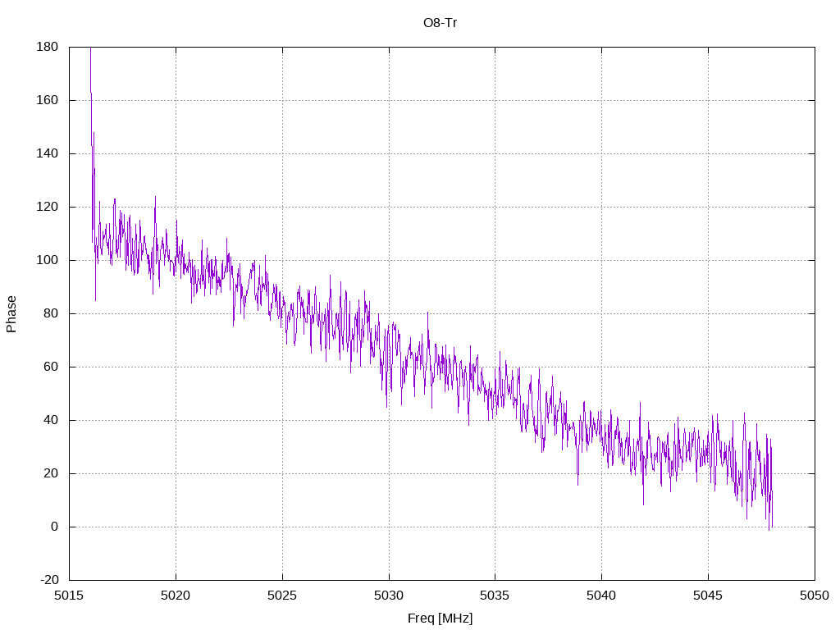This screenshot has width=840, height=630.
Task: Click y-axis tick label 100
Action: pos(47,260)
